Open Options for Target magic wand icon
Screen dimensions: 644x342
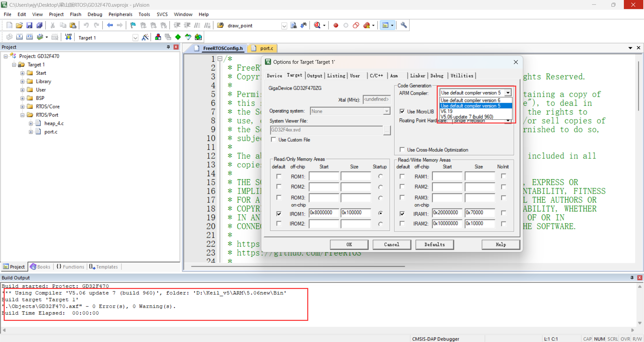pos(145,37)
